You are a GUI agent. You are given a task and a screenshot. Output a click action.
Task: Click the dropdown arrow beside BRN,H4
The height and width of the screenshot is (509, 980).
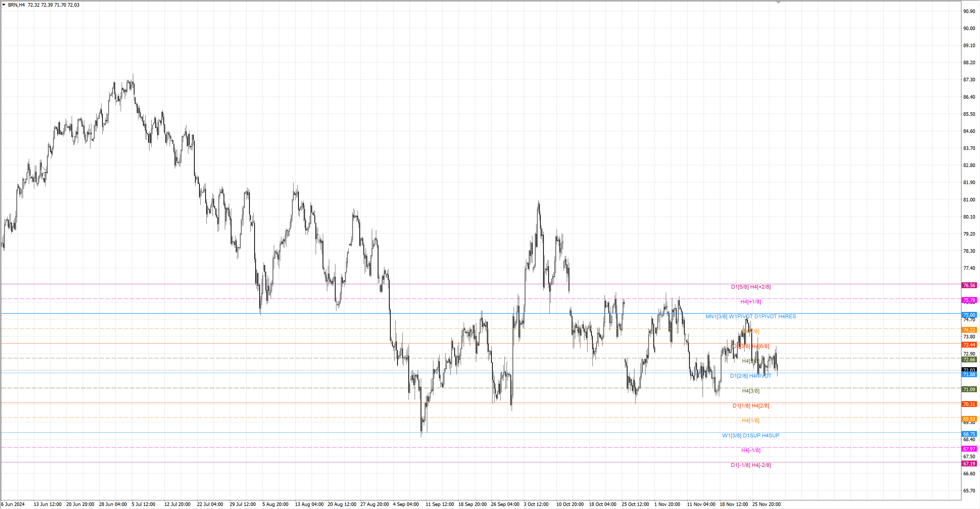click(4, 5)
